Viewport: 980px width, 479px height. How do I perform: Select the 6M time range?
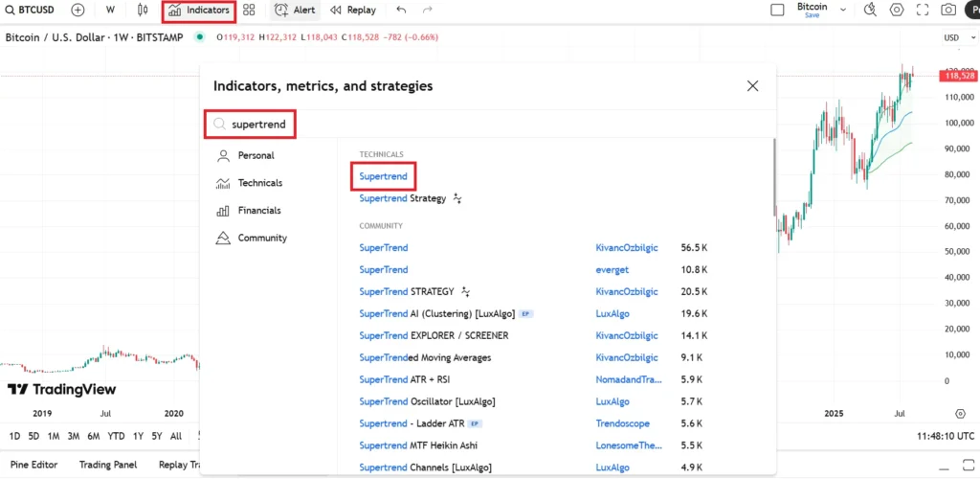click(x=94, y=437)
